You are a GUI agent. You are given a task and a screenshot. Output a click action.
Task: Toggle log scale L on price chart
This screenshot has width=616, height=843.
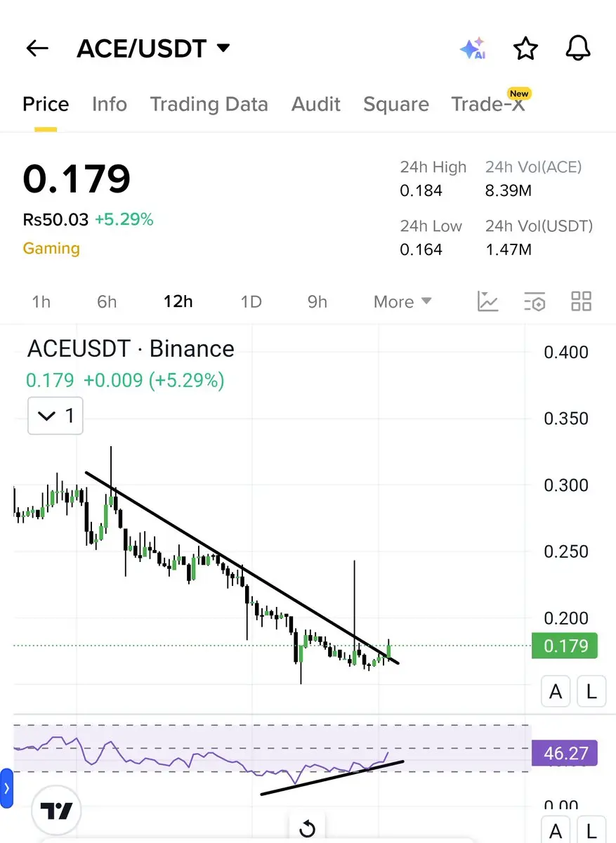(x=591, y=692)
